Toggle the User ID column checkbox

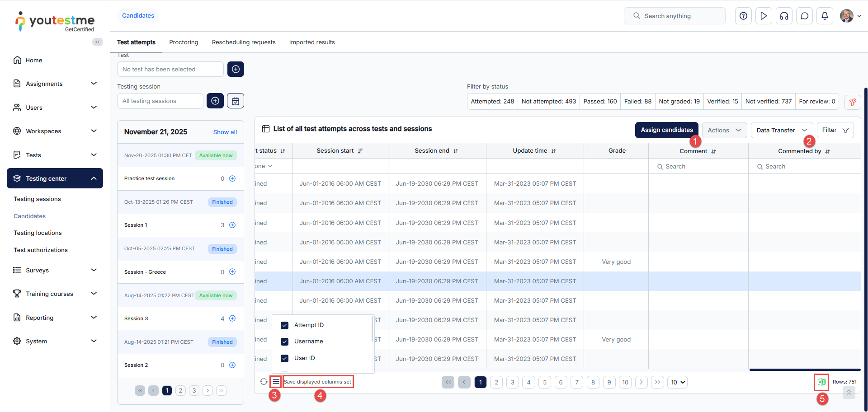(x=285, y=358)
